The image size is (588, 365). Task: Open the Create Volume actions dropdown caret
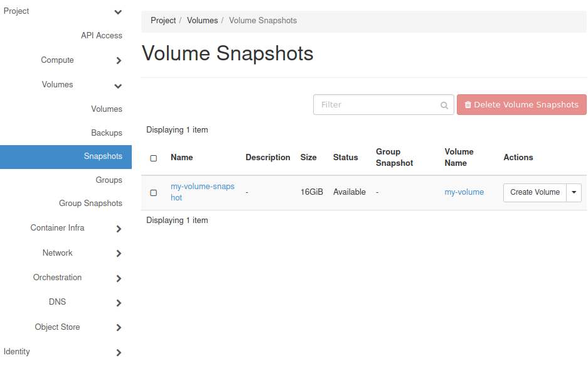coord(574,193)
